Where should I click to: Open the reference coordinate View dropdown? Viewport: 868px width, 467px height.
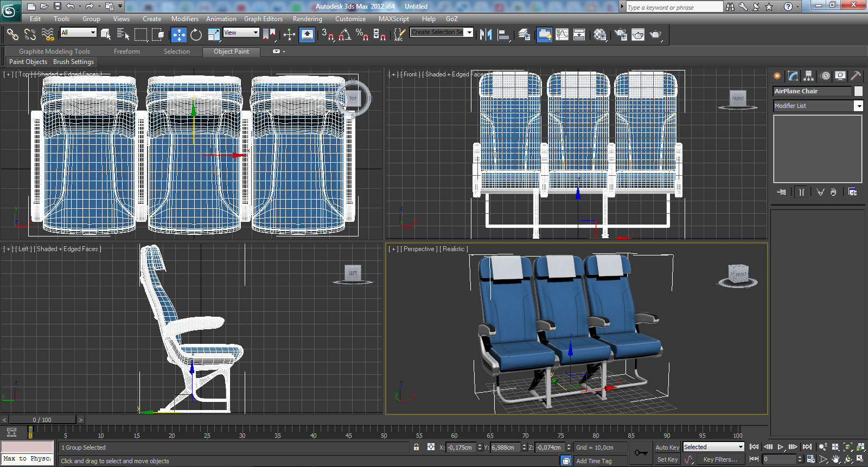tap(241, 33)
